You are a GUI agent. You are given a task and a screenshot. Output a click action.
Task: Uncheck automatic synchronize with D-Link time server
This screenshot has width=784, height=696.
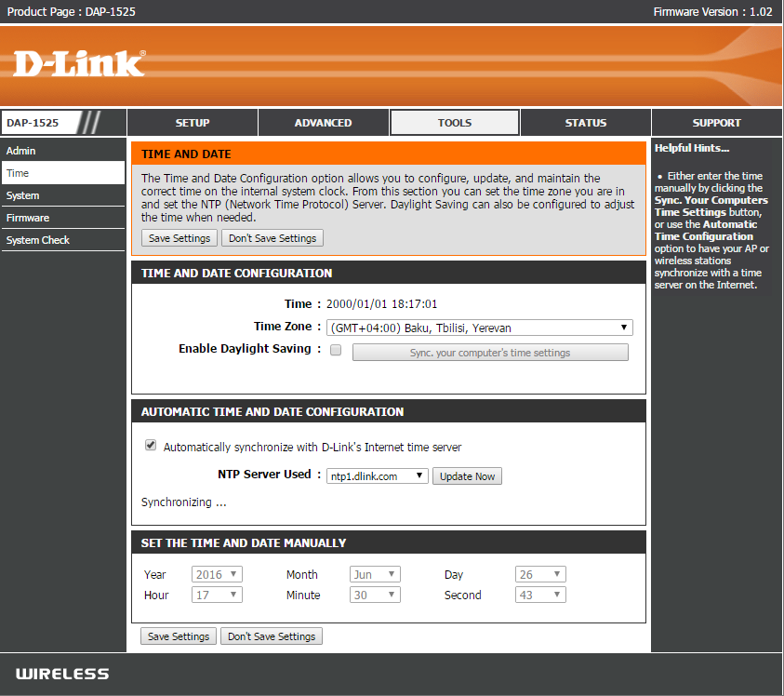pyautogui.click(x=151, y=445)
